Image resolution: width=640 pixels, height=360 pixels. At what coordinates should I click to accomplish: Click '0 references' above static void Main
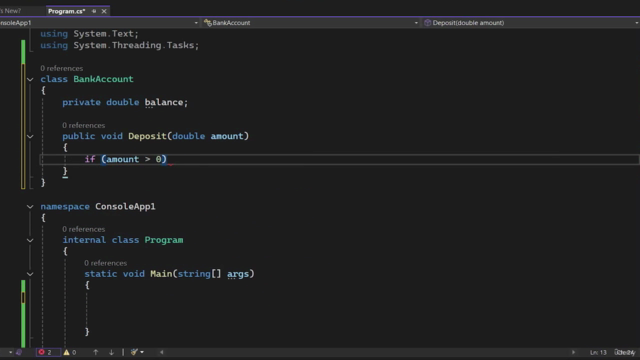tap(106, 263)
